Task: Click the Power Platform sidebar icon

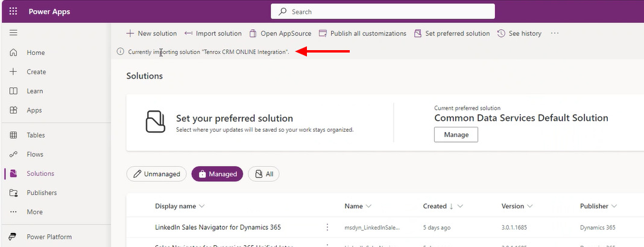Action: click(13, 237)
